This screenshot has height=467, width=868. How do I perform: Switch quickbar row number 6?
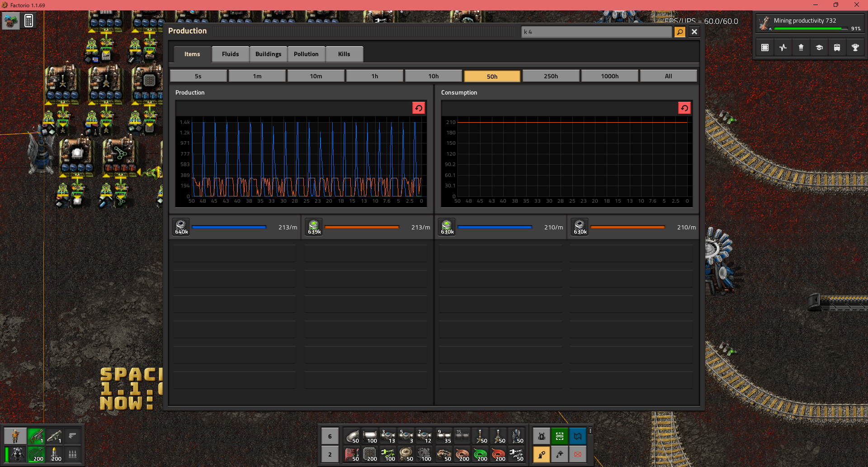tap(330, 436)
